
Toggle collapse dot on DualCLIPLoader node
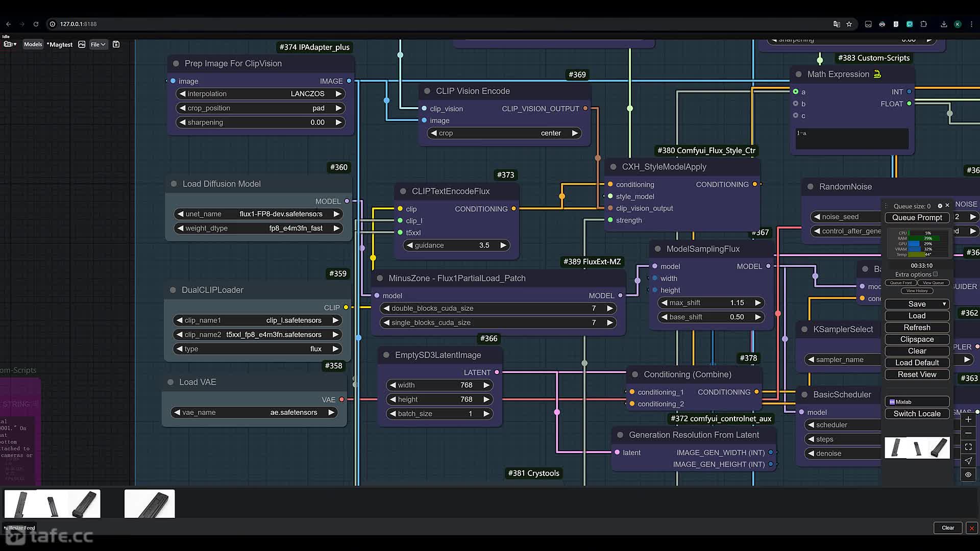[173, 290]
